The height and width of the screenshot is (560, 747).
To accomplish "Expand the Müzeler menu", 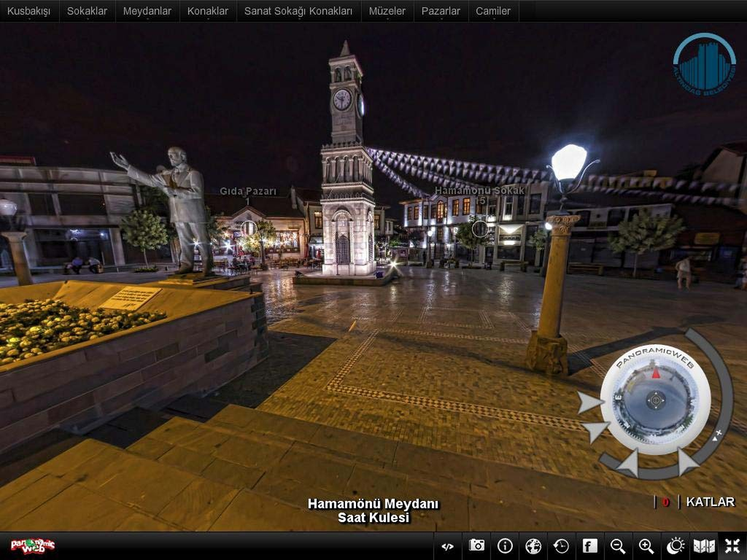I will tap(387, 11).
